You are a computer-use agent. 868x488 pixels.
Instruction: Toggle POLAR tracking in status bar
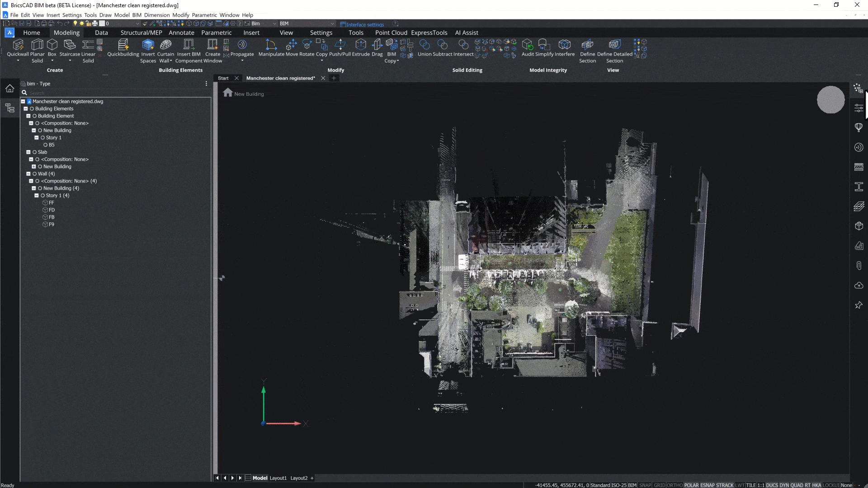[691, 485]
